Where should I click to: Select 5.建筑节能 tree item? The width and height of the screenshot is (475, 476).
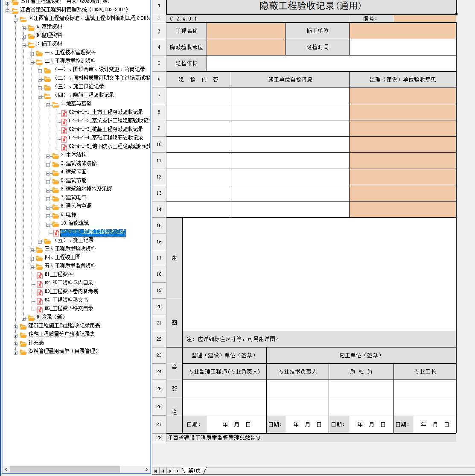73,180
